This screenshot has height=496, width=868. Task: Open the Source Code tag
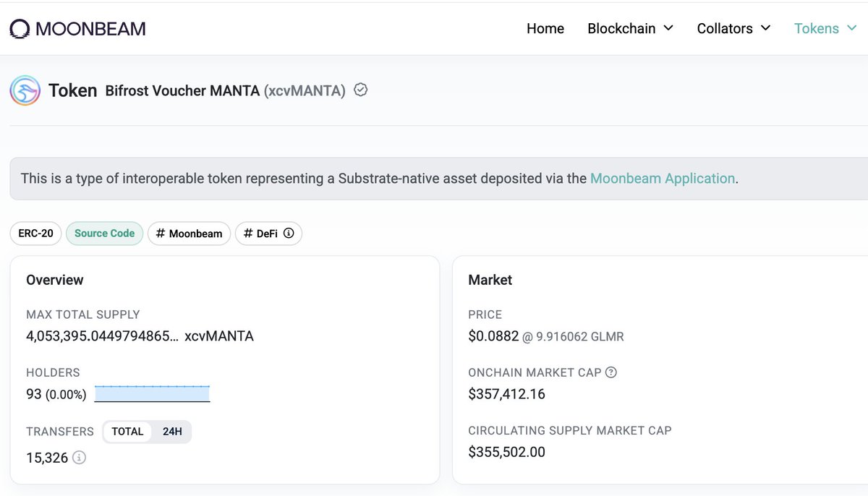[105, 234]
